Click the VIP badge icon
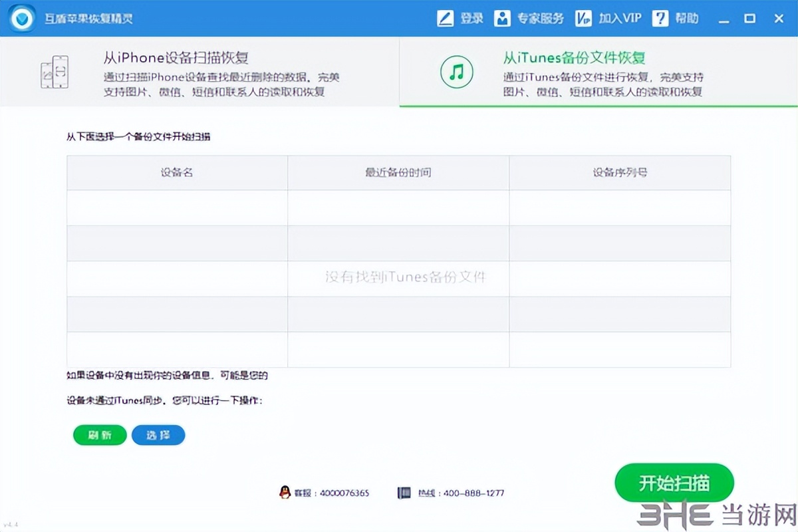Image resolution: width=798 pixels, height=532 pixels. 583,19
